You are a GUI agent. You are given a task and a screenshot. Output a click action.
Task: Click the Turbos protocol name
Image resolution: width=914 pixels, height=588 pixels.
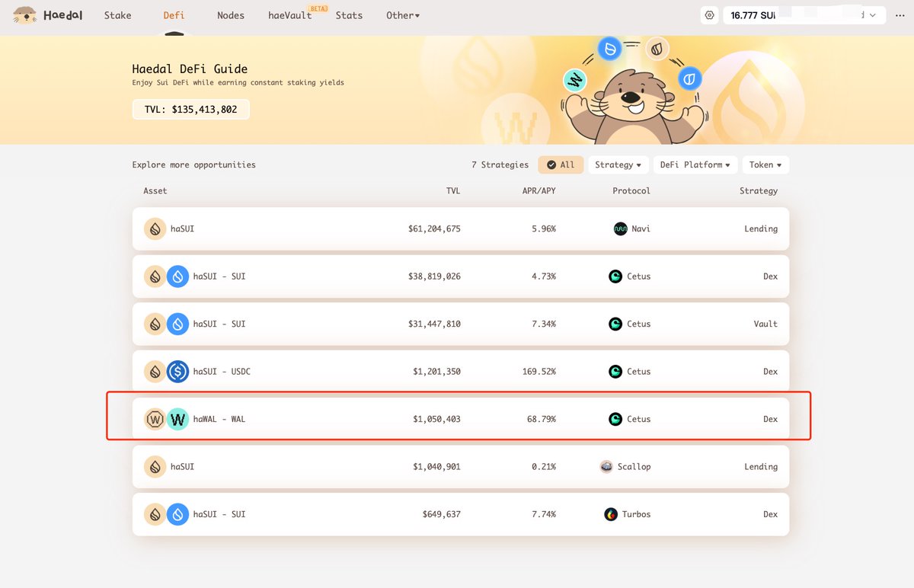point(636,514)
